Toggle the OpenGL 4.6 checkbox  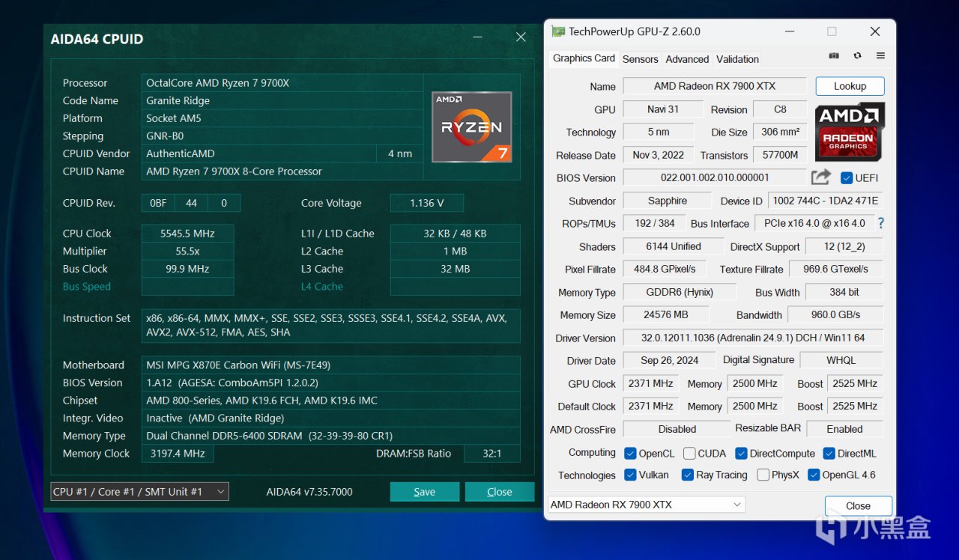pyautogui.click(x=814, y=475)
